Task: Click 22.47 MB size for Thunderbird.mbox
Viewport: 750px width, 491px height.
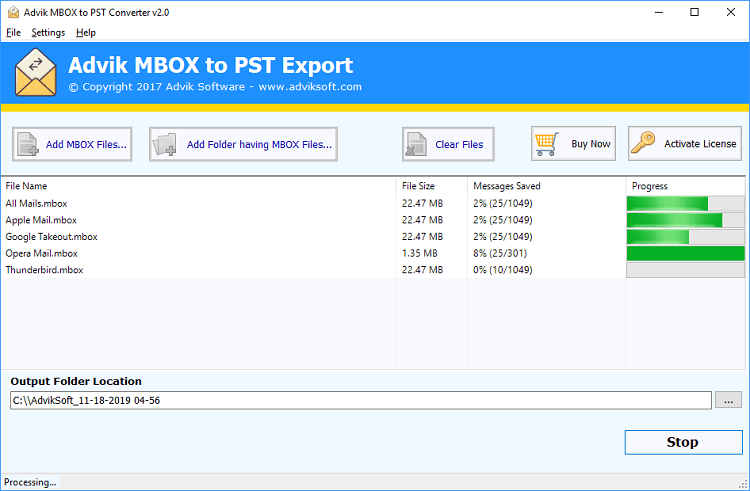Action: tap(422, 270)
